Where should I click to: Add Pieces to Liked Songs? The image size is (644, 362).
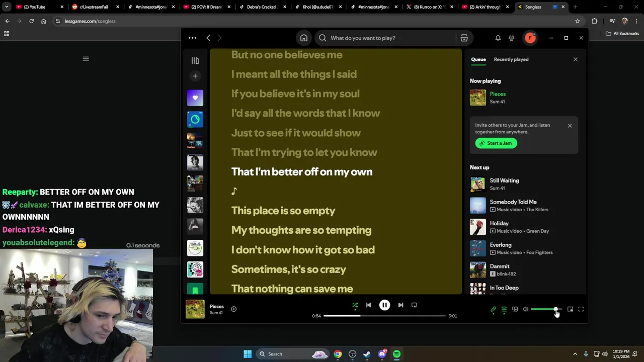coord(233,309)
